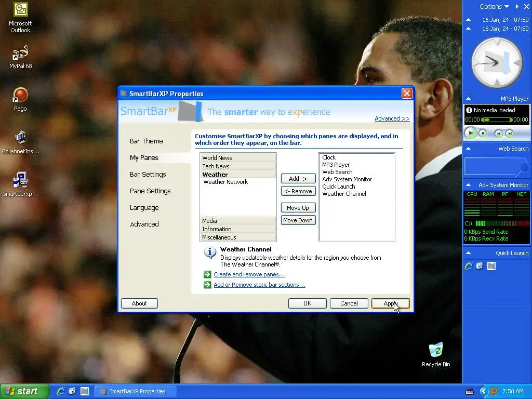Open Create and remove panes link
Image resolution: width=532 pixels, height=399 pixels.
pyautogui.click(x=249, y=274)
